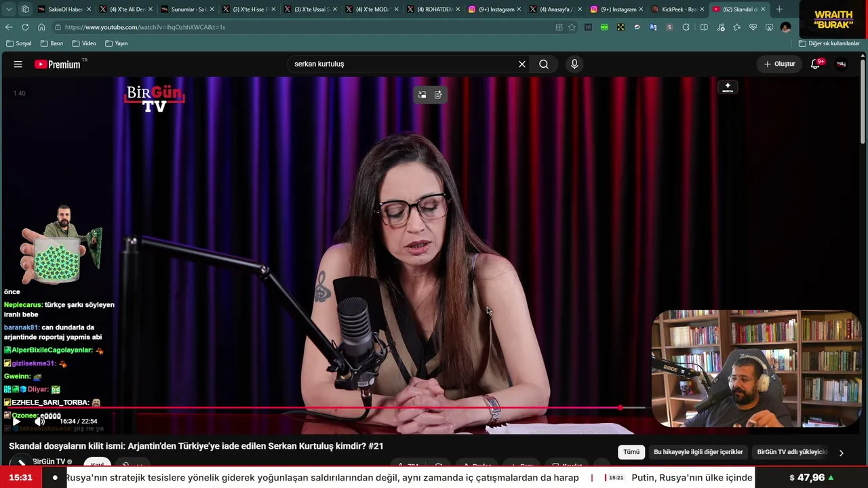
Task: Open the Basın bookmarks folder
Action: 52,43
